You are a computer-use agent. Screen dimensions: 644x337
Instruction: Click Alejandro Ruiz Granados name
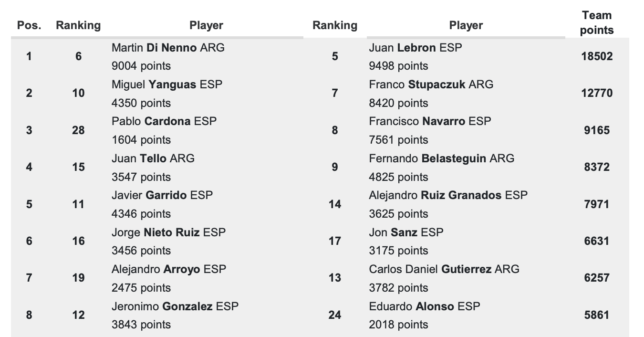(x=436, y=195)
